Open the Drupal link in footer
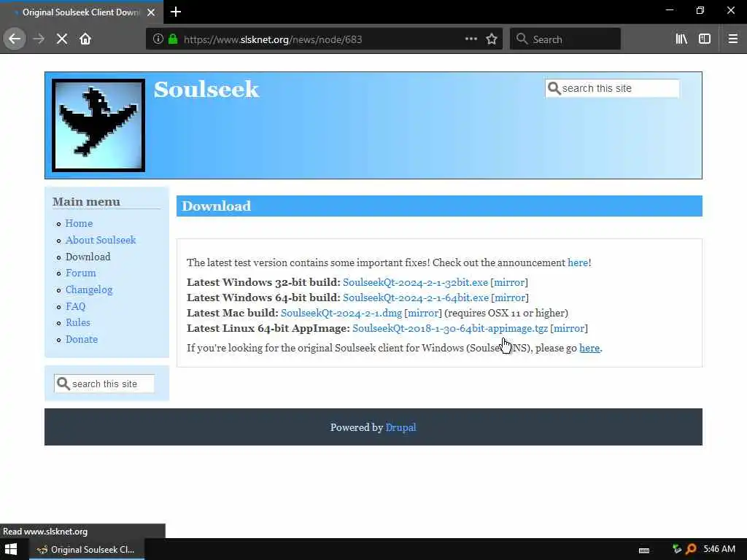Image resolution: width=747 pixels, height=560 pixels. point(400,427)
